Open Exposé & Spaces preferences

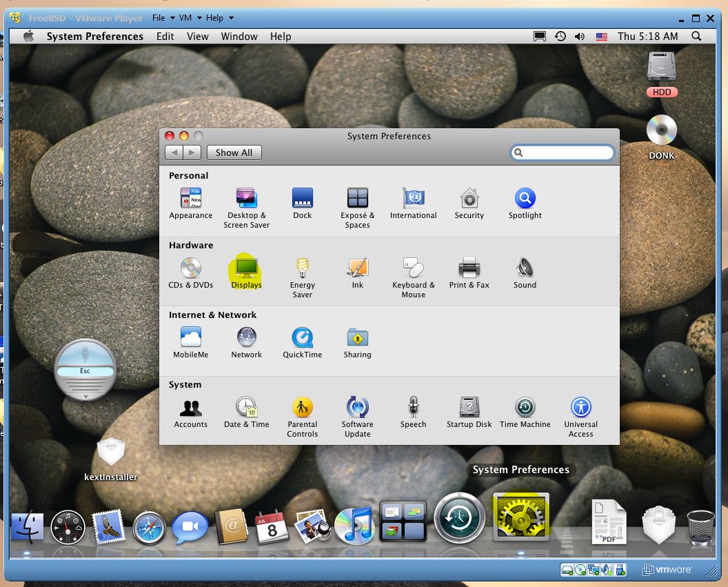click(x=358, y=208)
